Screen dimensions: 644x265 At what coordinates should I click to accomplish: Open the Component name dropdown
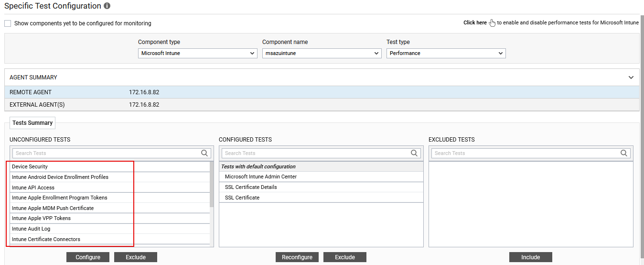[322, 53]
